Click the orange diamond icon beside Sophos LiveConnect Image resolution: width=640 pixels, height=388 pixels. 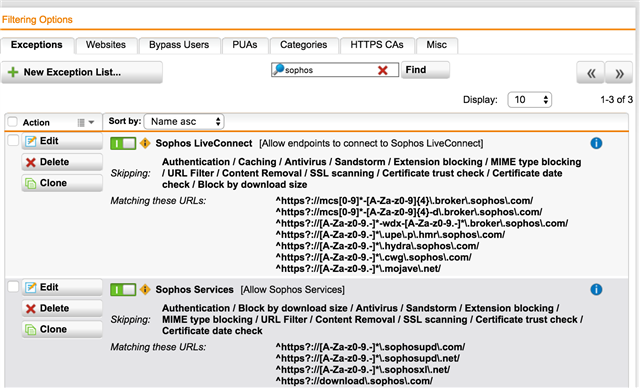click(145, 143)
